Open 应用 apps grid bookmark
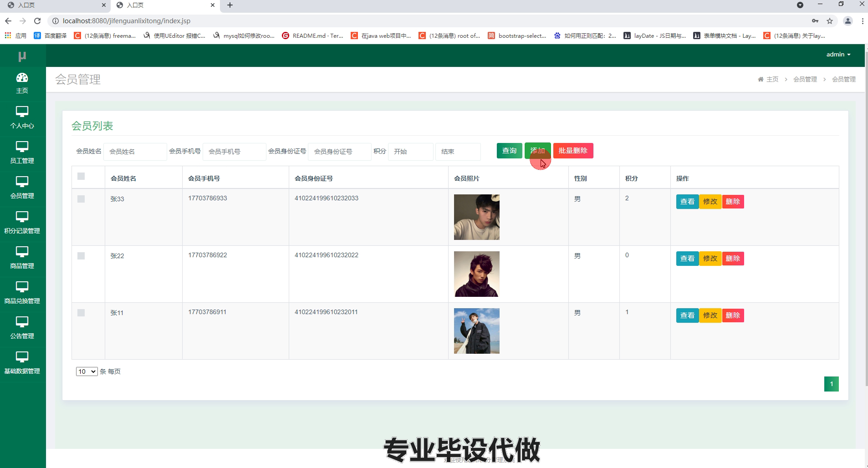Image resolution: width=868 pixels, height=468 pixels. [15, 36]
